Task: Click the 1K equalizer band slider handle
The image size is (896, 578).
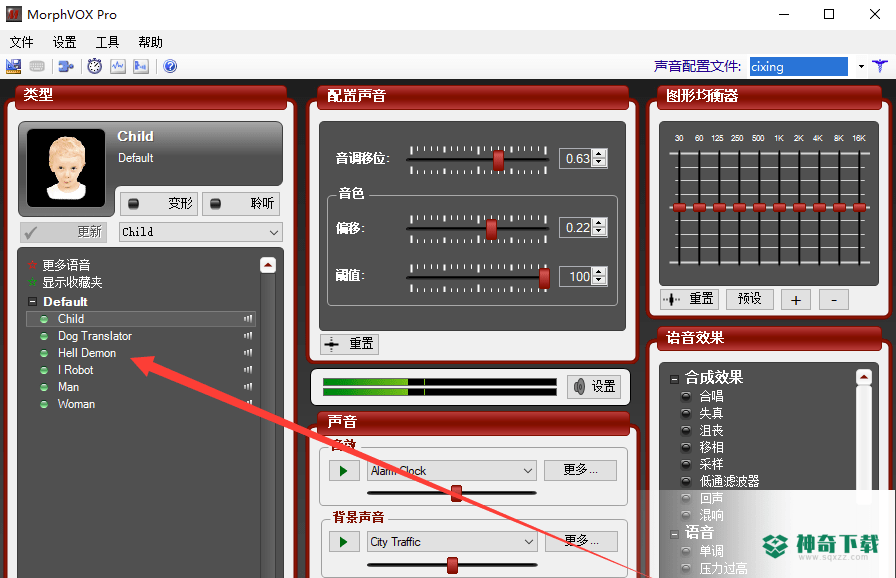Action: [779, 207]
